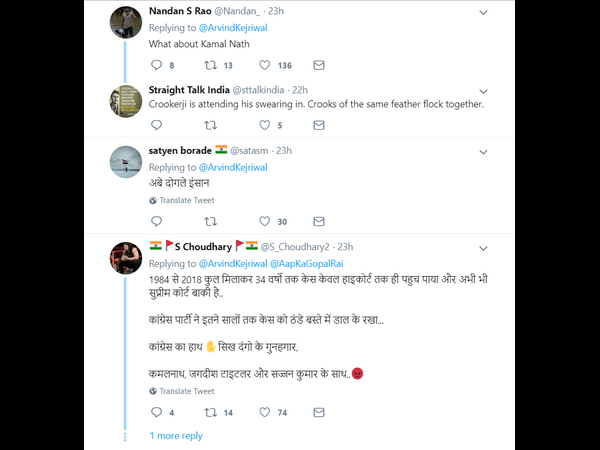Image resolution: width=600 pixels, height=450 pixels.
Task: Open options chevron on Straight Talk India's tweet
Action: 484,91
